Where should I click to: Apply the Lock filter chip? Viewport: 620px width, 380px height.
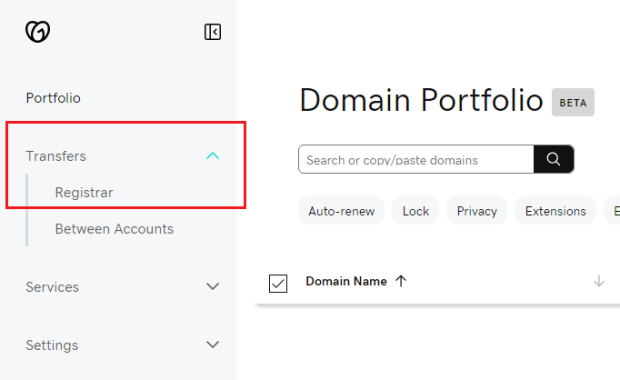416,211
